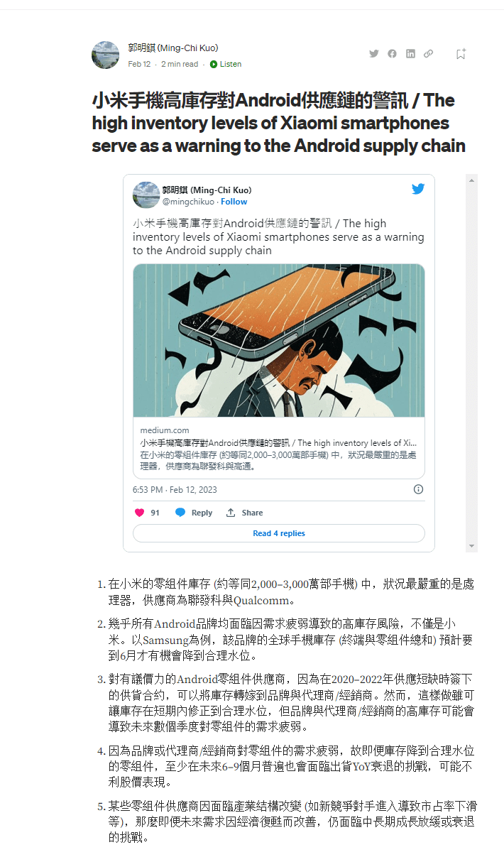The width and height of the screenshot is (504, 862).
Task: Share the embedded tweet
Action: pyautogui.click(x=244, y=513)
